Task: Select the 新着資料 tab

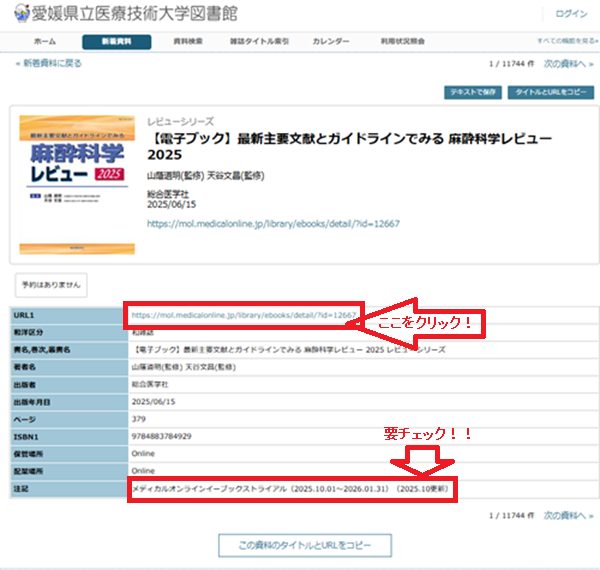Action: point(117,42)
